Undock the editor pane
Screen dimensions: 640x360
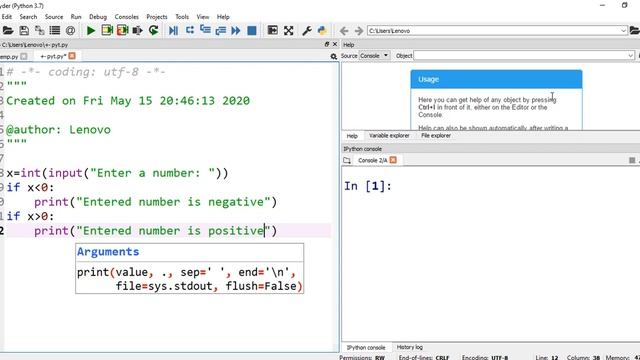[x=327, y=44]
